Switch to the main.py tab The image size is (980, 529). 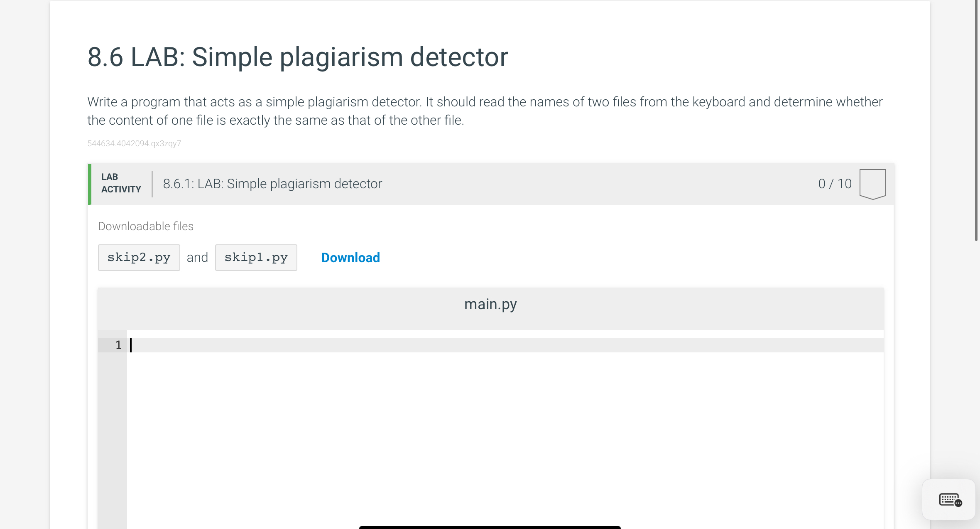[x=490, y=304]
